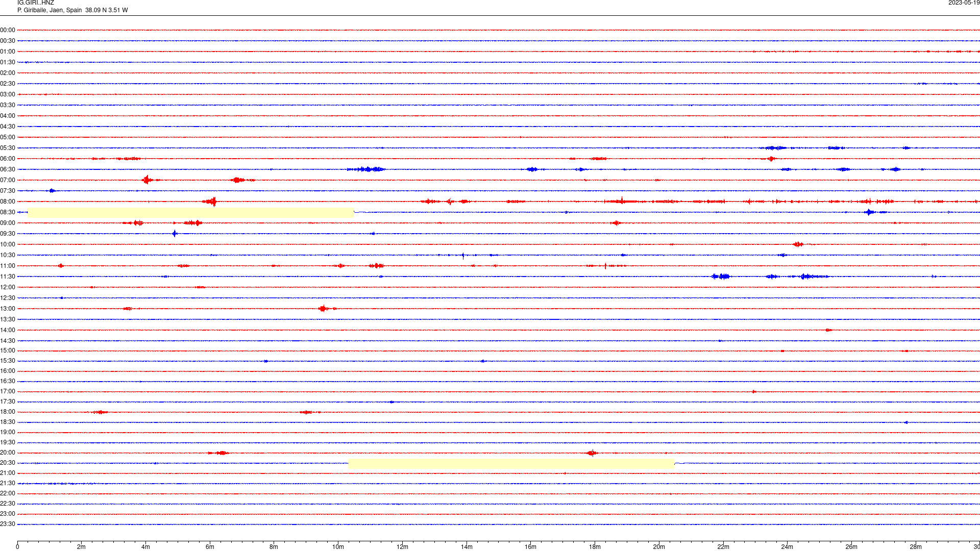
Task: Click the 14m tick label on the time axis
Action: tap(467, 547)
